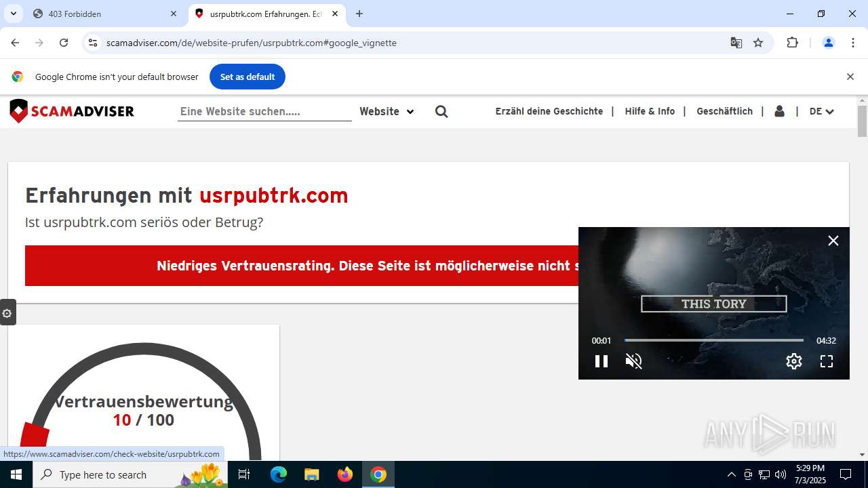This screenshot has width=868, height=488.
Task: Dismiss the default browser notification bar
Action: [x=850, y=77]
